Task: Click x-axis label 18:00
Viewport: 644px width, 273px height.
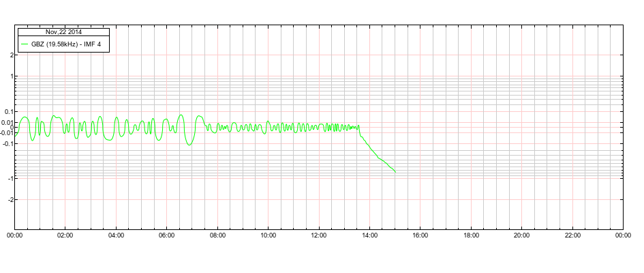Action: click(471, 235)
